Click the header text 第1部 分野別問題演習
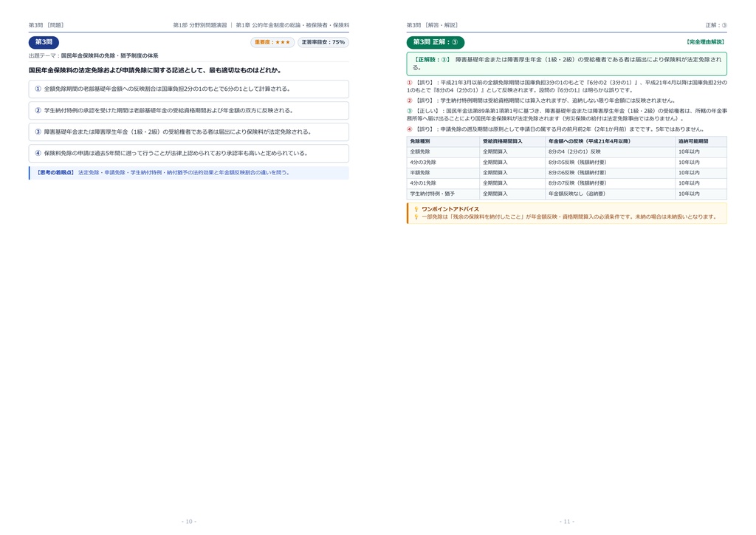This screenshot has width=756, height=535. [x=200, y=25]
